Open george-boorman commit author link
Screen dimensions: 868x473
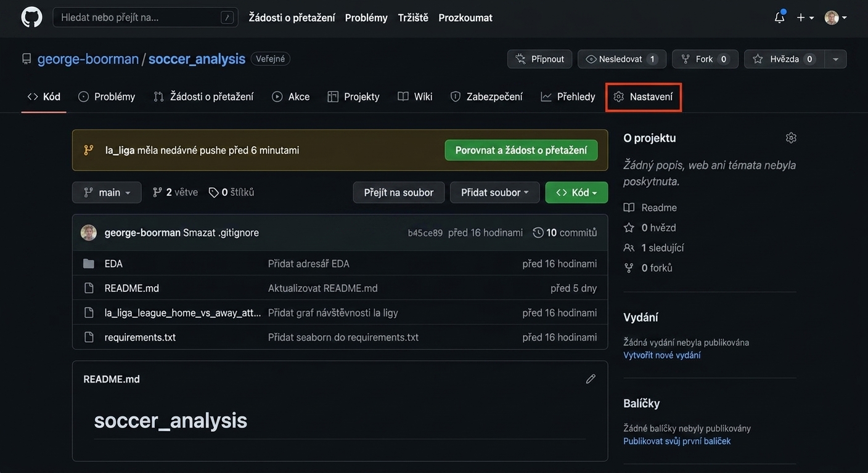pyautogui.click(x=142, y=233)
